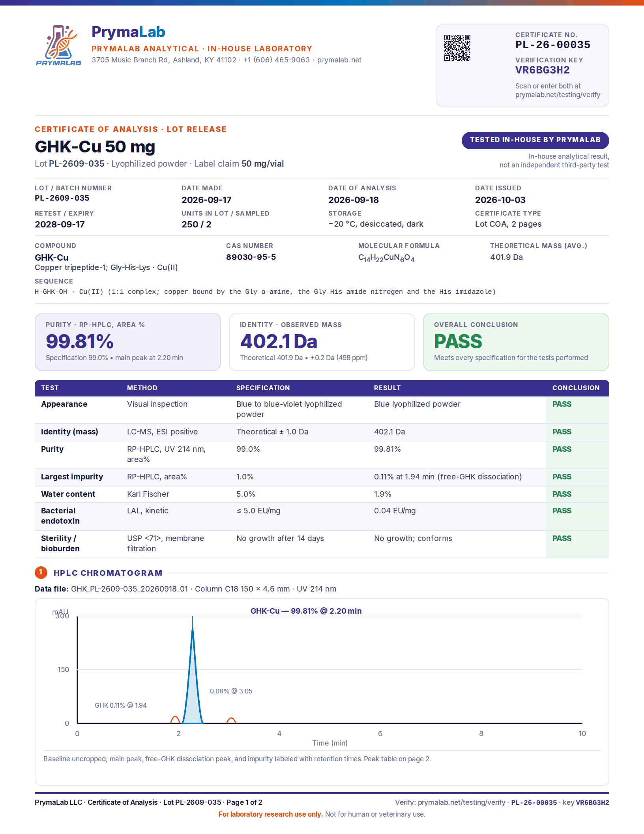Click the small impurity peak at 3.05 min

(x=231, y=721)
